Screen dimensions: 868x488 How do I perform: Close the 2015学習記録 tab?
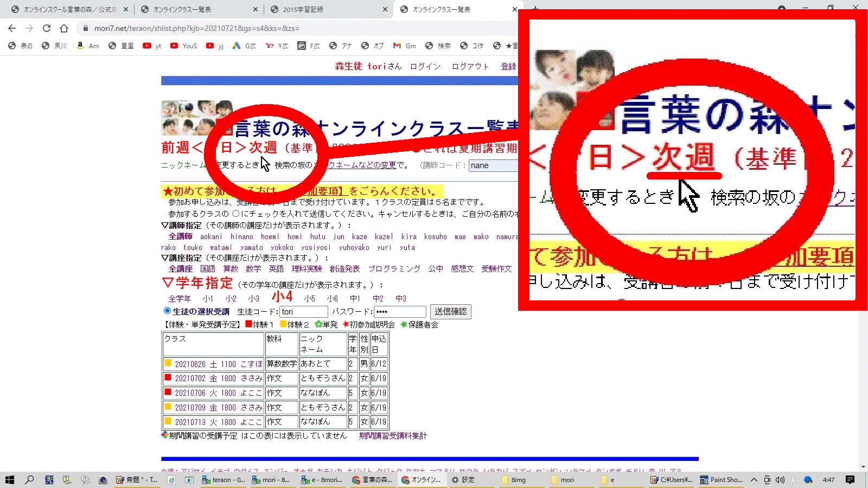click(385, 9)
